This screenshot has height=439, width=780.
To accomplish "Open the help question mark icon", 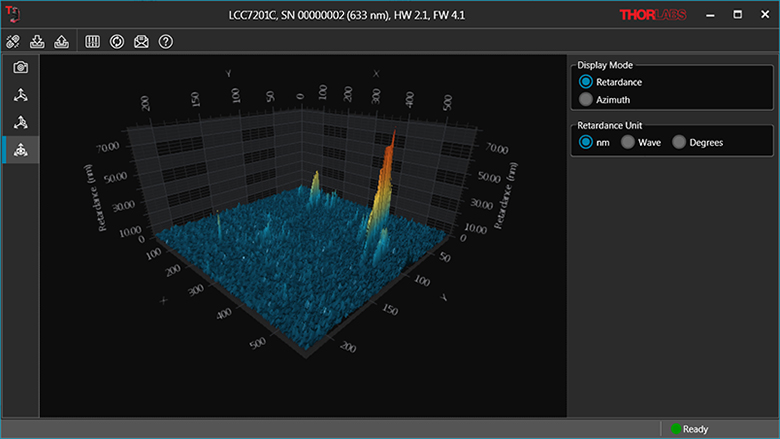I will coord(166,41).
